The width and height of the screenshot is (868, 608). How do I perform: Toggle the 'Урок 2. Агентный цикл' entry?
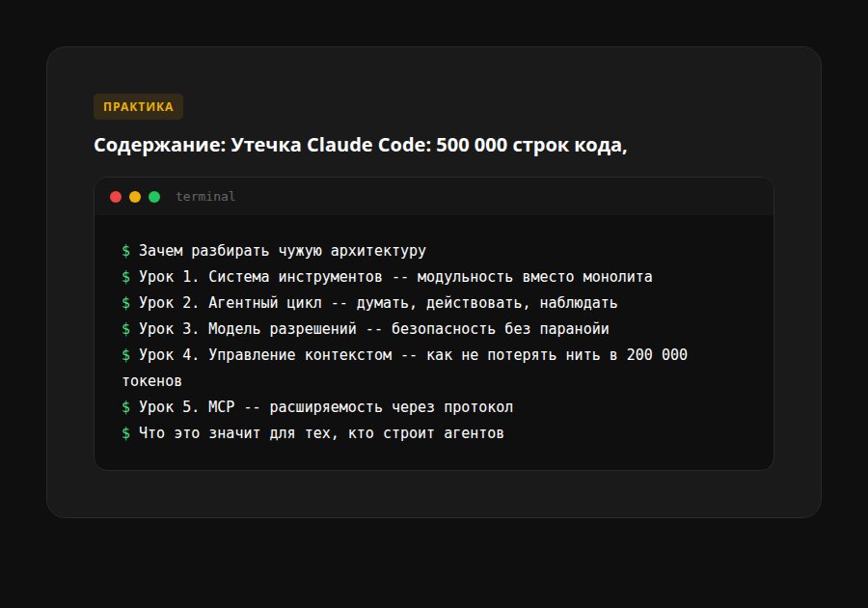click(376, 302)
